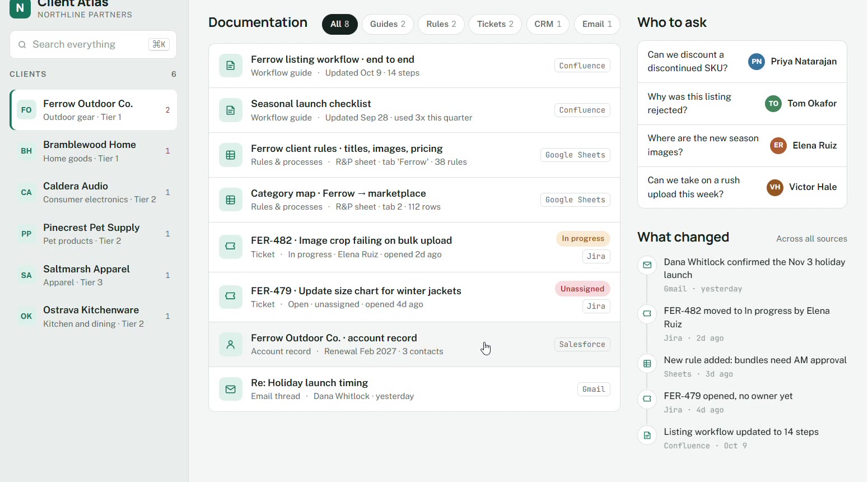Click the CA avatar for Caldera Audio
Viewport: 868px width, 482px height.
coord(26,193)
